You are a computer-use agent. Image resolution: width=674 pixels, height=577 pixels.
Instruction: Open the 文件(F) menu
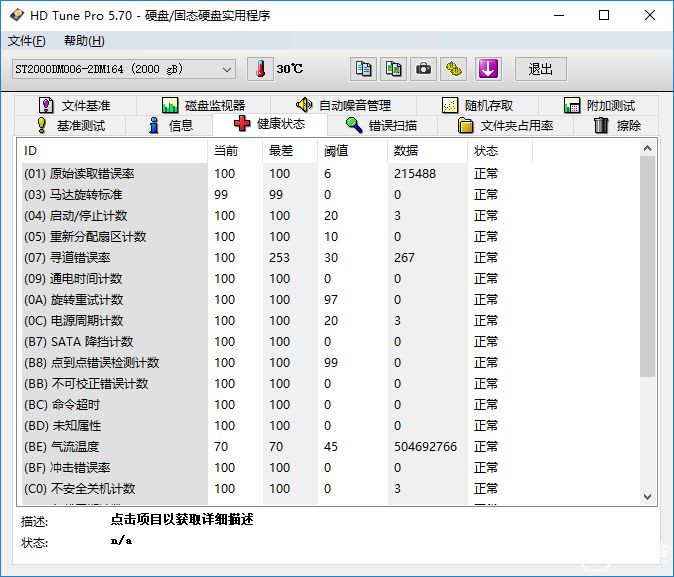click(x=27, y=41)
